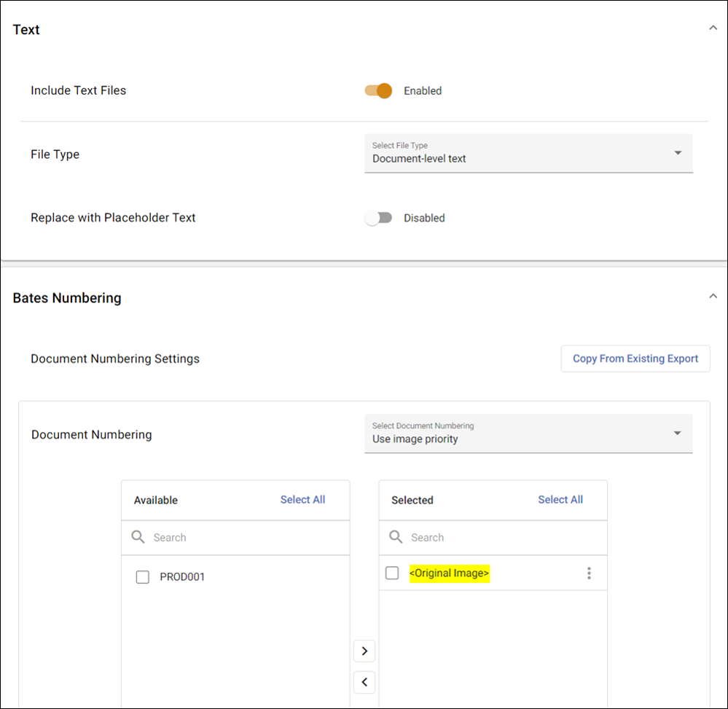
Task: Select All items in the Available list
Action: point(302,499)
